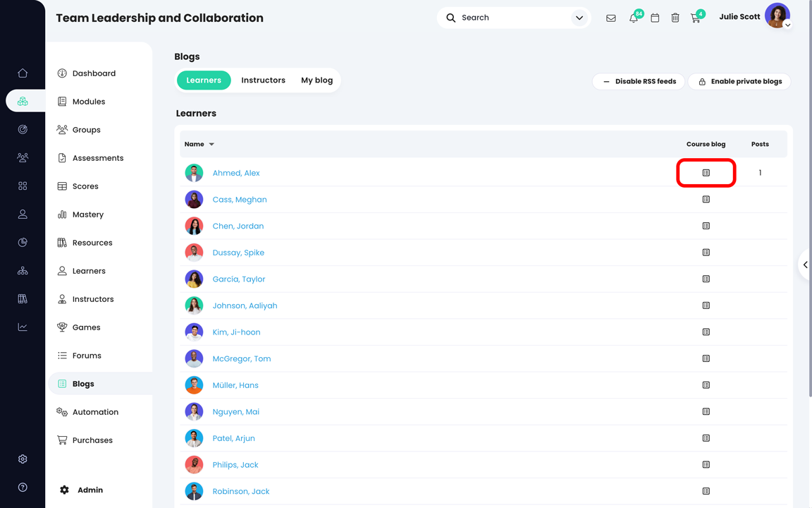This screenshot has width=812, height=508.
Task: Open course blog icon for Johnson, Aaliyah
Action: point(706,306)
